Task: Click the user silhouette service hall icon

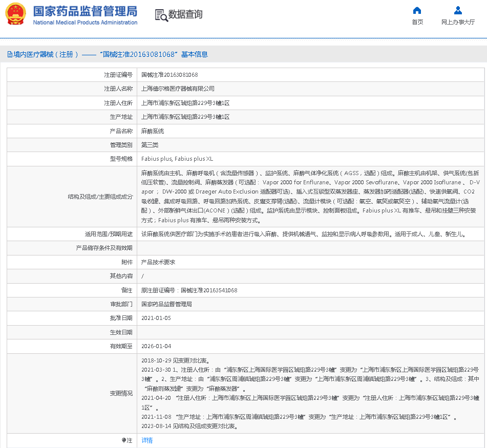Action: tap(458, 10)
